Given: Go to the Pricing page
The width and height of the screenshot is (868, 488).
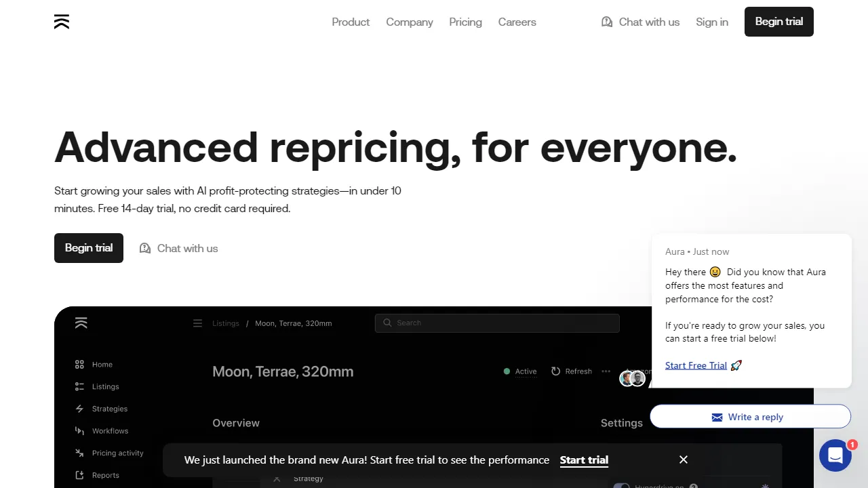Looking at the screenshot, I should click(465, 22).
